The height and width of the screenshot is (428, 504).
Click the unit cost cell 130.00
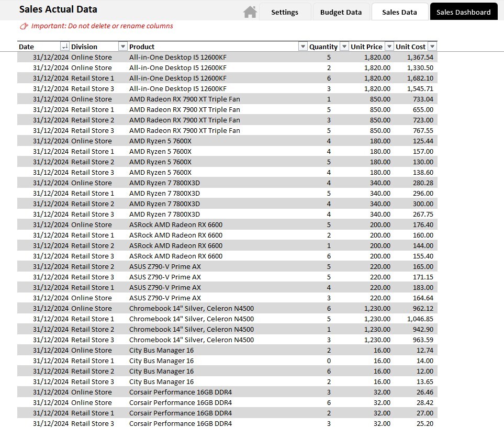point(423,162)
